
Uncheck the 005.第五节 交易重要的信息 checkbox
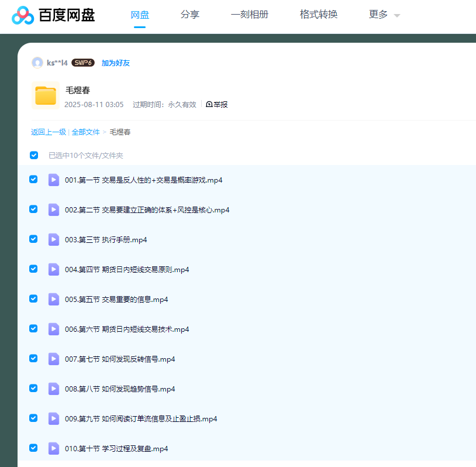coord(33,298)
